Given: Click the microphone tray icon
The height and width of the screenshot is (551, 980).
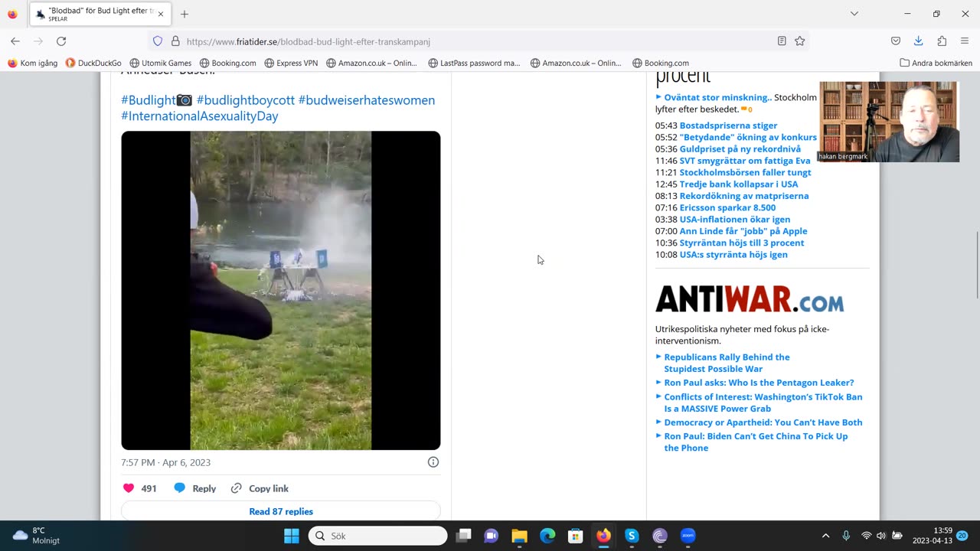Looking at the screenshot, I should click(x=846, y=536).
